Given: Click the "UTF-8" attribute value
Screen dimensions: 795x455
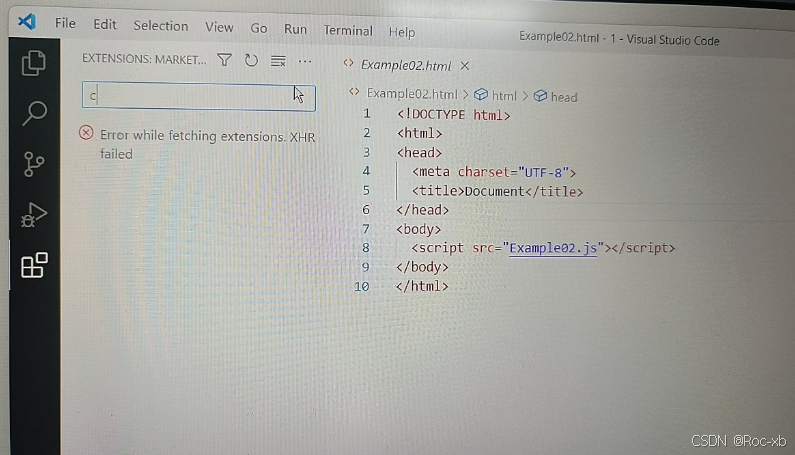Looking at the screenshot, I should pyautogui.click(x=544, y=173).
